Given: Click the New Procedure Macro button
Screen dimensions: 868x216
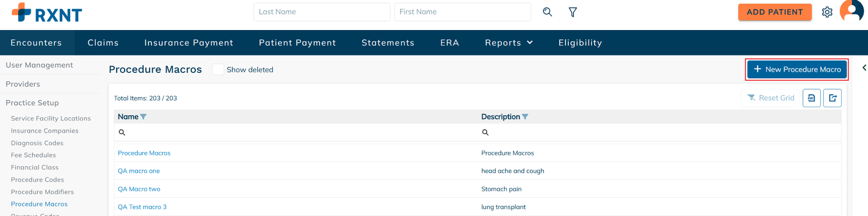Looking at the screenshot, I should (x=797, y=69).
